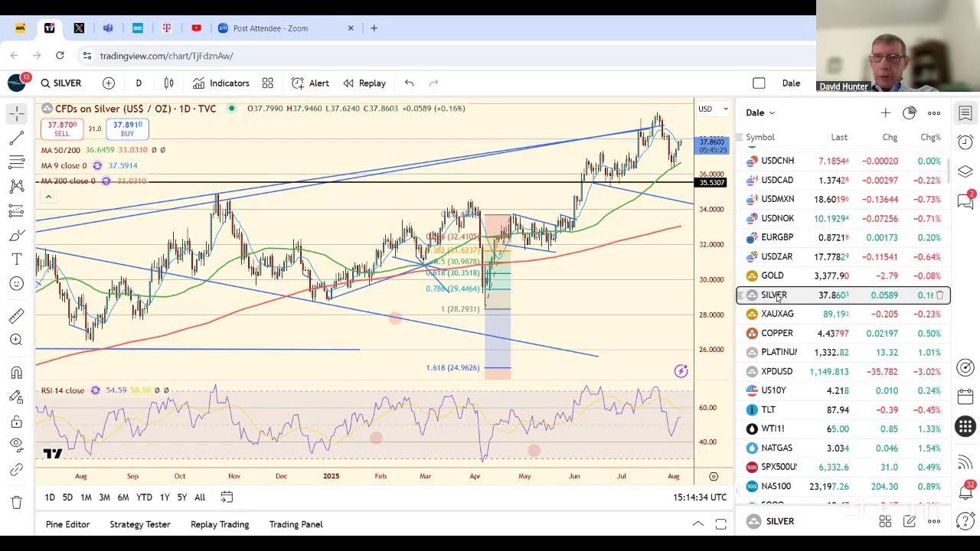Open the indicator templates grid icon

click(268, 83)
